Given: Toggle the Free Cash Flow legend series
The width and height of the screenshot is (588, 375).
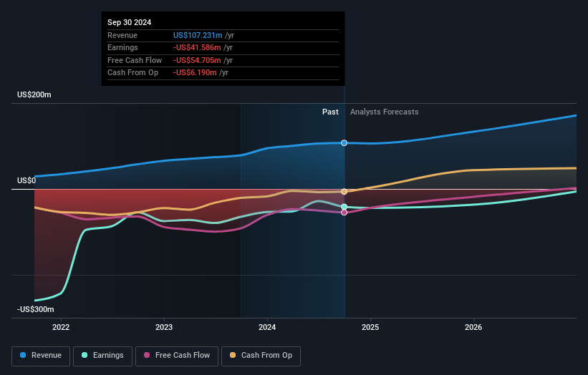Looking at the screenshot, I should [x=177, y=356].
